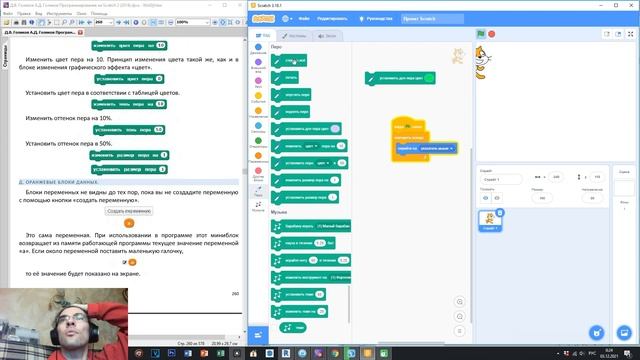Click the block palette vertical scrollbar
Image resolution: width=640 pixels, height=360 pixels.
(349, 304)
